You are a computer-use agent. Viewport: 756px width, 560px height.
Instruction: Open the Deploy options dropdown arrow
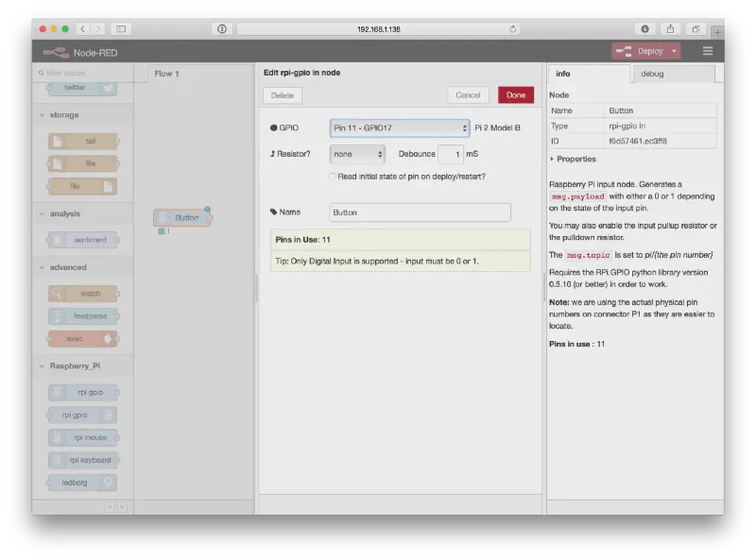674,52
